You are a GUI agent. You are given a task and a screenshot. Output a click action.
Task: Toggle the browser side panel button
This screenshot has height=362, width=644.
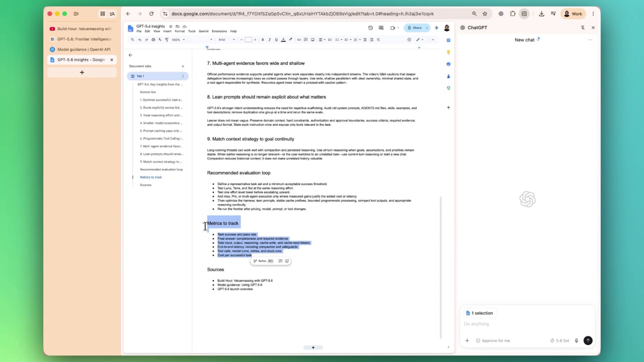click(x=524, y=14)
